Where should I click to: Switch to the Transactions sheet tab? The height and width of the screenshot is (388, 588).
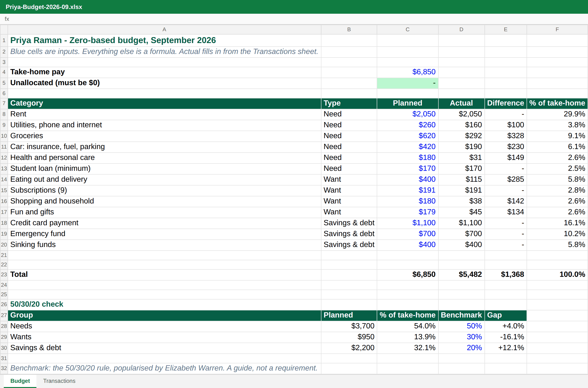[x=59, y=381]
